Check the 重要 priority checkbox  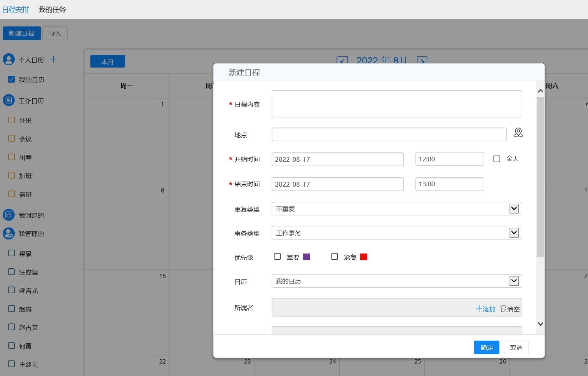tap(277, 257)
